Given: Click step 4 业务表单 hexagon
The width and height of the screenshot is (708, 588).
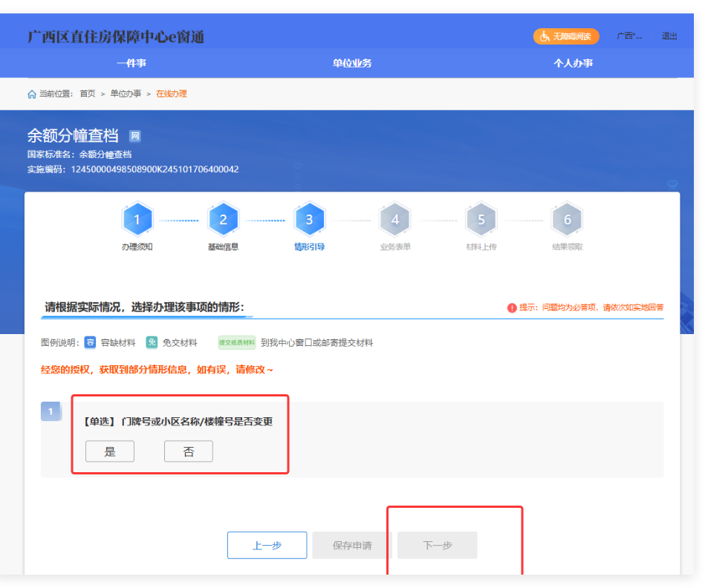Looking at the screenshot, I should click(395, 220).
